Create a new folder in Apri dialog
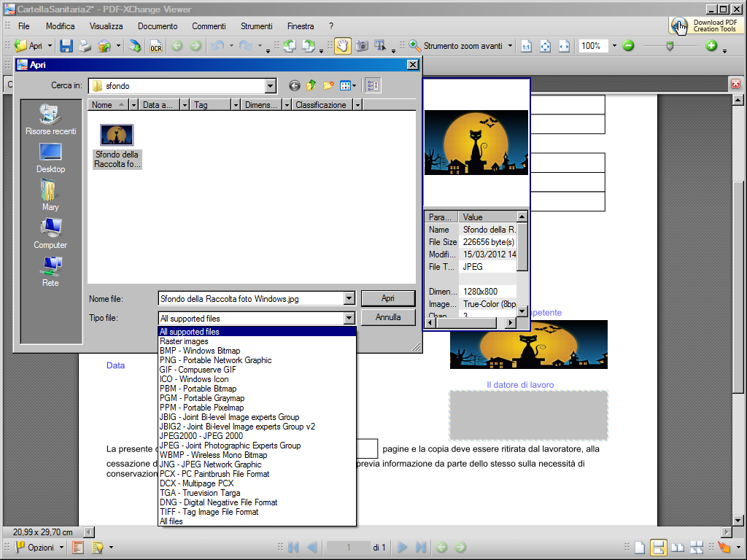The height and width of the screenshot is (560, 747). click(328, 86)
